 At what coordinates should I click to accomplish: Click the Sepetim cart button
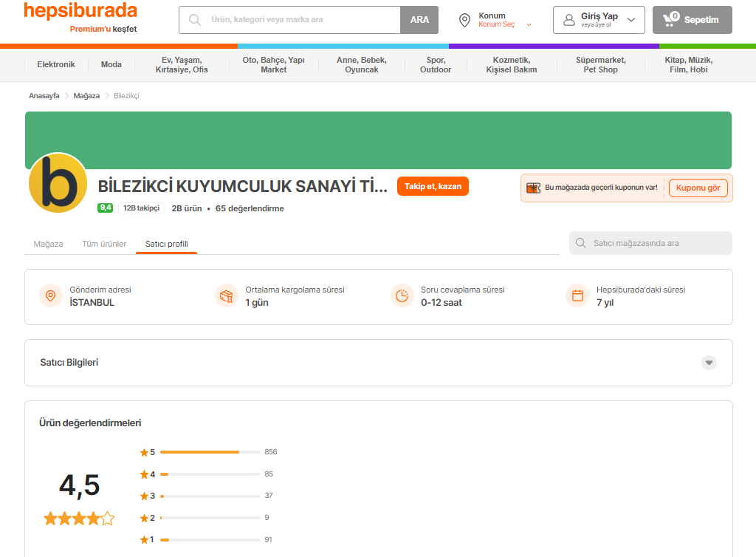tap(693, 20)
